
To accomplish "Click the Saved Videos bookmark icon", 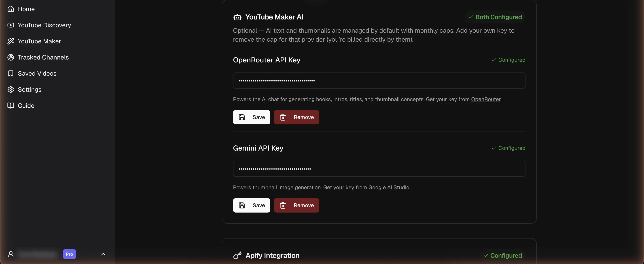I will coord(11,73).
